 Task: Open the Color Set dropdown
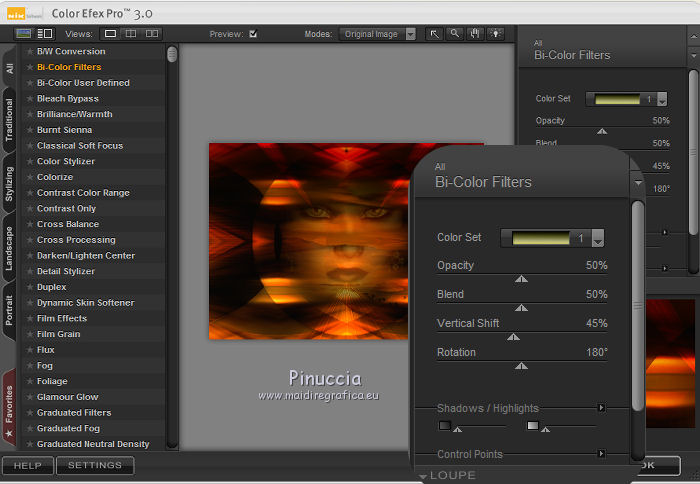(598, 238)
